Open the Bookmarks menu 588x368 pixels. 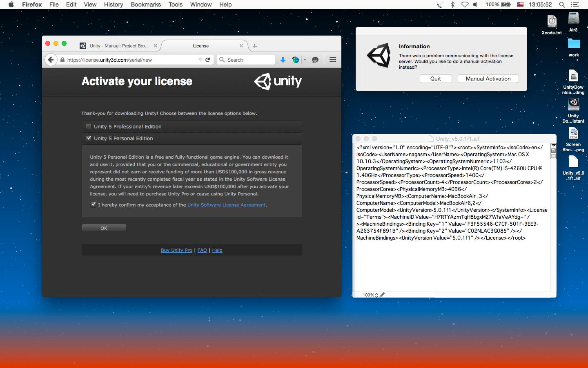click(x=146, y=4)
